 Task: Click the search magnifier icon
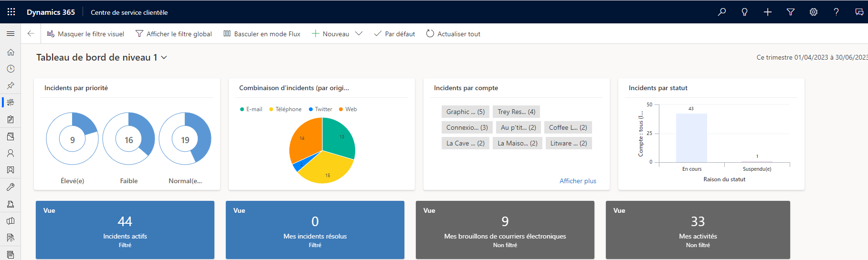pos(722,12)
